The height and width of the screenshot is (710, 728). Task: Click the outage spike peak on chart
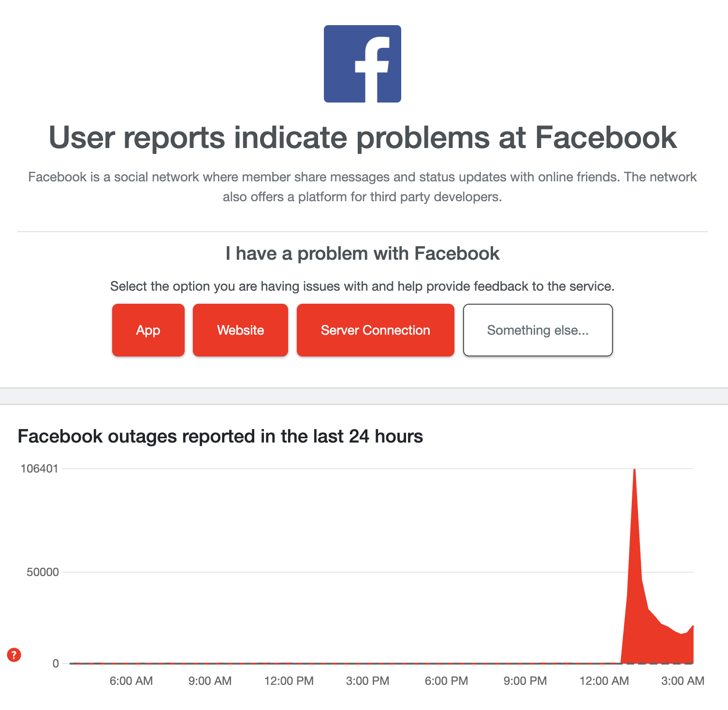(x=634, y=470)
